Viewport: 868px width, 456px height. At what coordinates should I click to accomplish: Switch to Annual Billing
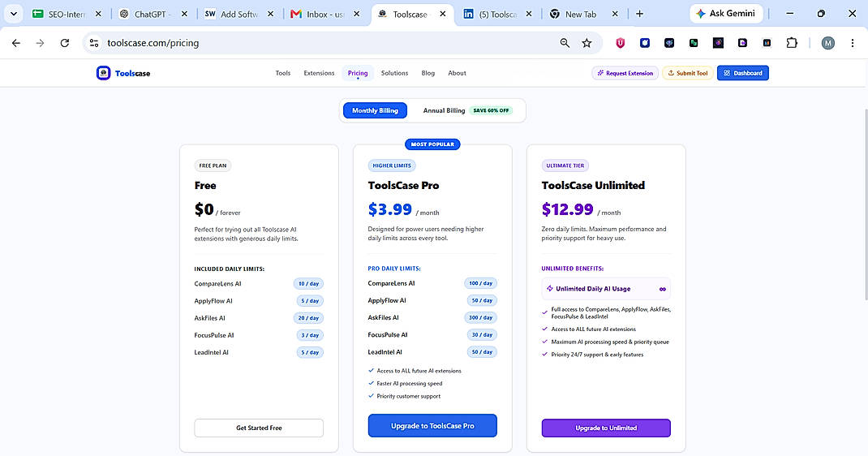point(444,110)
